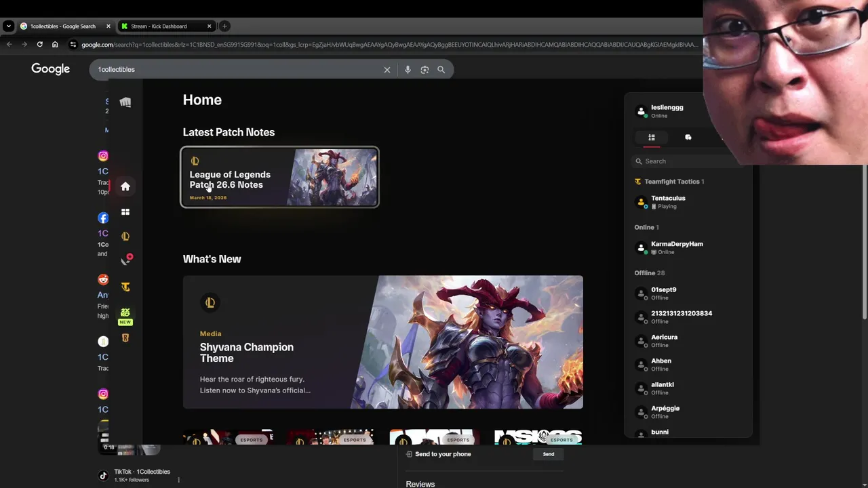Select friend Tentaculus

pyautogui.click(x=688, y=202)
